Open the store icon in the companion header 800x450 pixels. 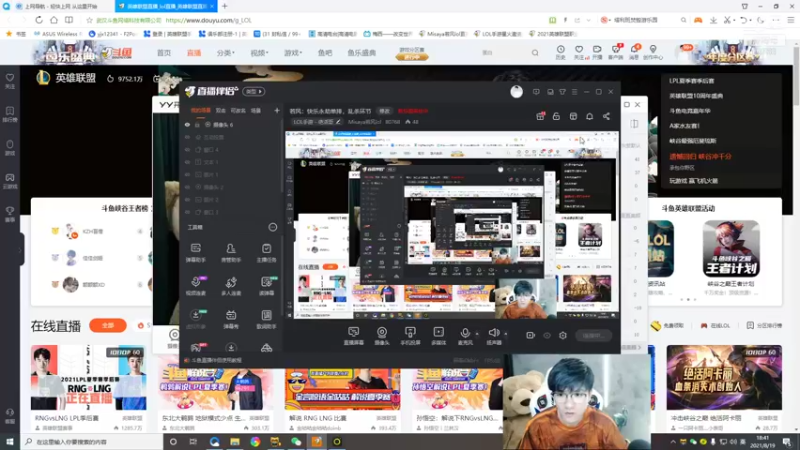pos(573,116)
